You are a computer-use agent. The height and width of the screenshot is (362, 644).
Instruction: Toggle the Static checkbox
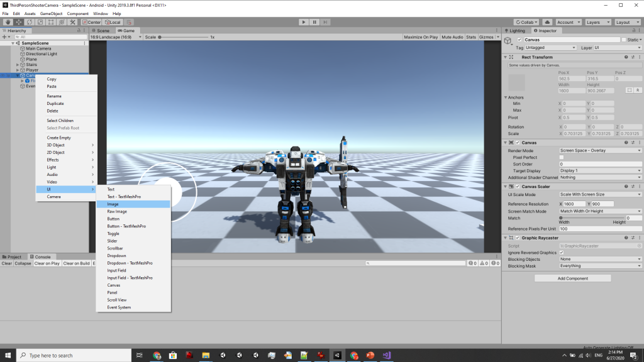point(624,40)
